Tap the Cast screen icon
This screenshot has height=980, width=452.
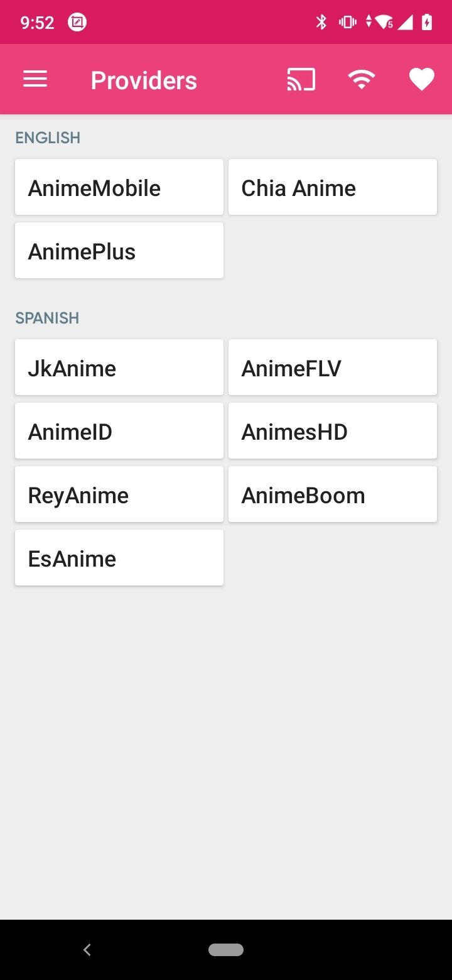301,80
